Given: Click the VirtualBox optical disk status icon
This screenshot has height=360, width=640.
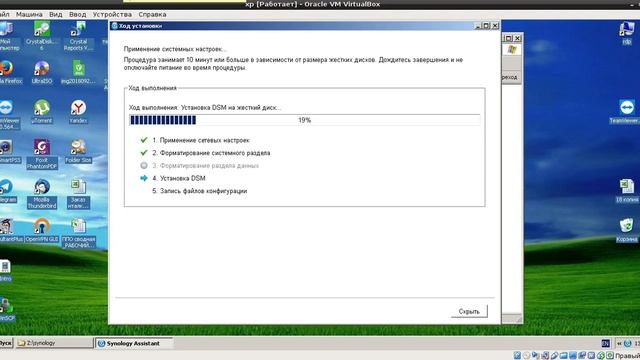Looking at the screenshot, I should (527, 356).
